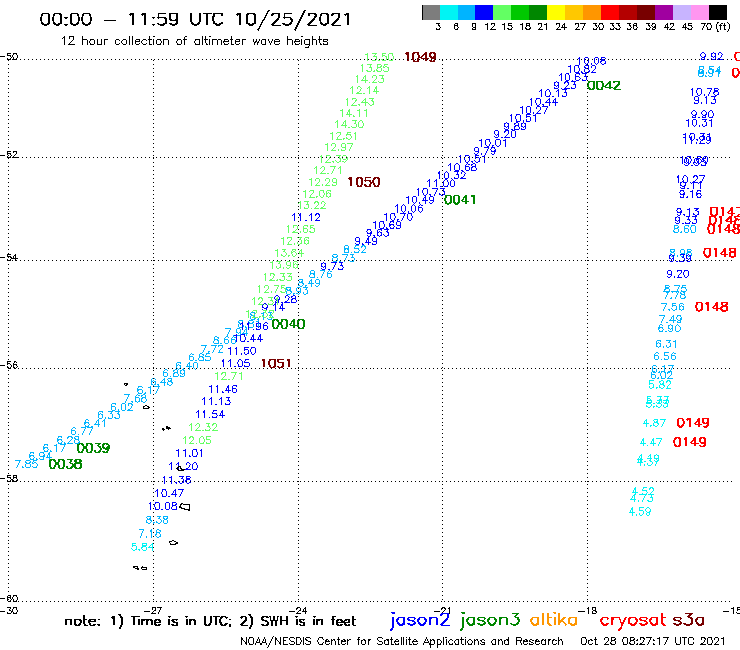Click the wave height value 11.50

tap(242, 351)
